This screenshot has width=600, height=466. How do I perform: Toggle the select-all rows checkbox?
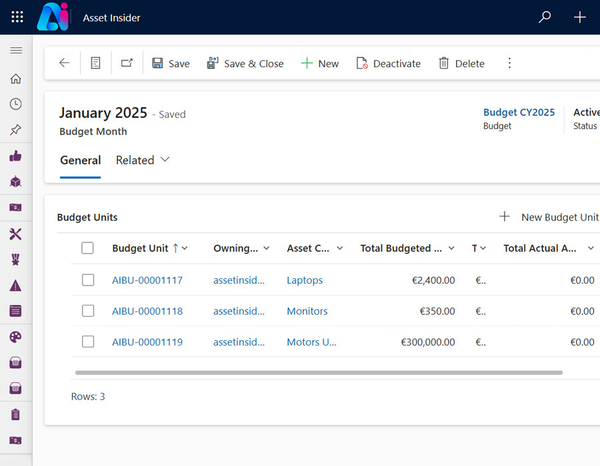pyautogui.click(x=88, y=248)
